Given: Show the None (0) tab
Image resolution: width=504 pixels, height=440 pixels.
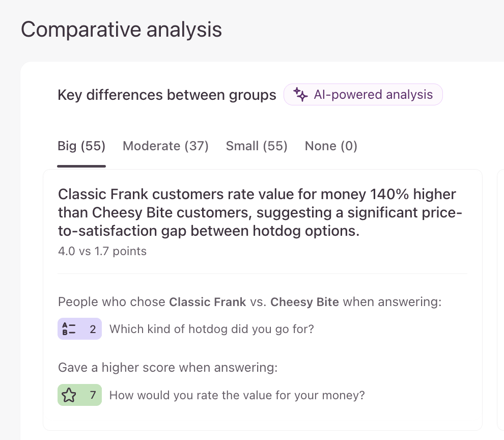Looking at the screenshot, I should [331, 147].
